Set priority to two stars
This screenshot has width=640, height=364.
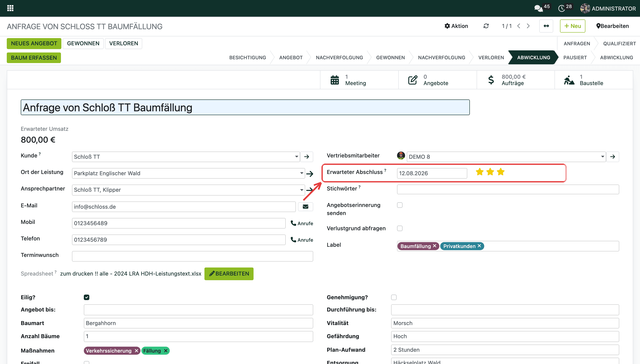490,172
